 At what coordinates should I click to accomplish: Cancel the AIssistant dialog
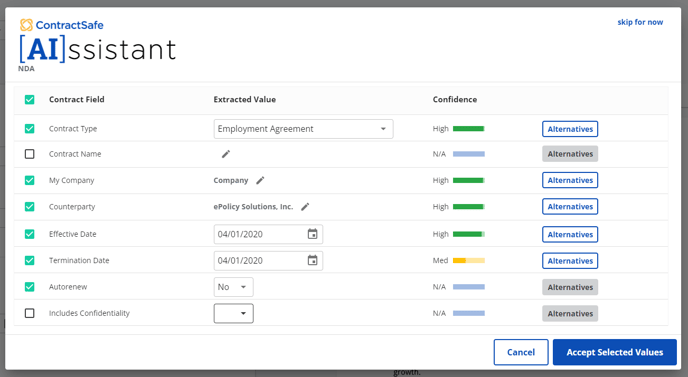point(521,352)
